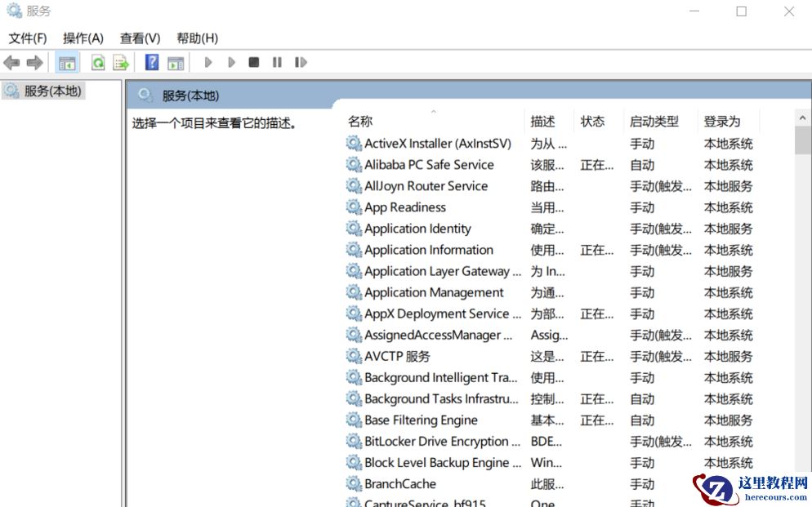Select 服务(本地) in the left pane
The height and width of the screenshot is (507, 812).
(47, 91)
